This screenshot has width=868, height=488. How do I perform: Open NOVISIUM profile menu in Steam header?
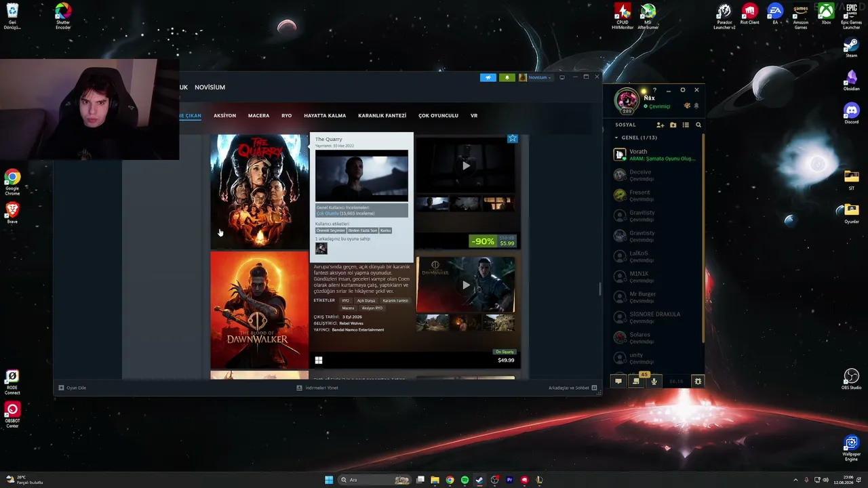[x=210, y=87]
